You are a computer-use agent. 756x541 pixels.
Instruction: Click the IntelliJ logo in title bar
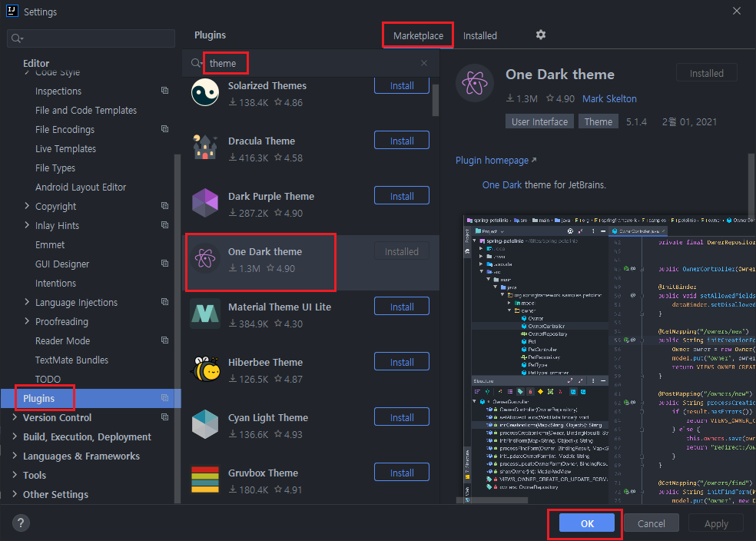tap(12, 11)
